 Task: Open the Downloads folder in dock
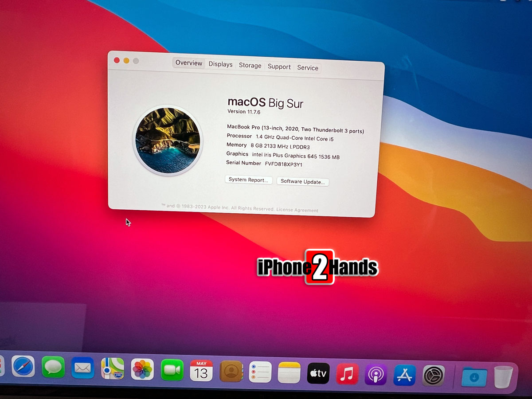coord(474,377)
